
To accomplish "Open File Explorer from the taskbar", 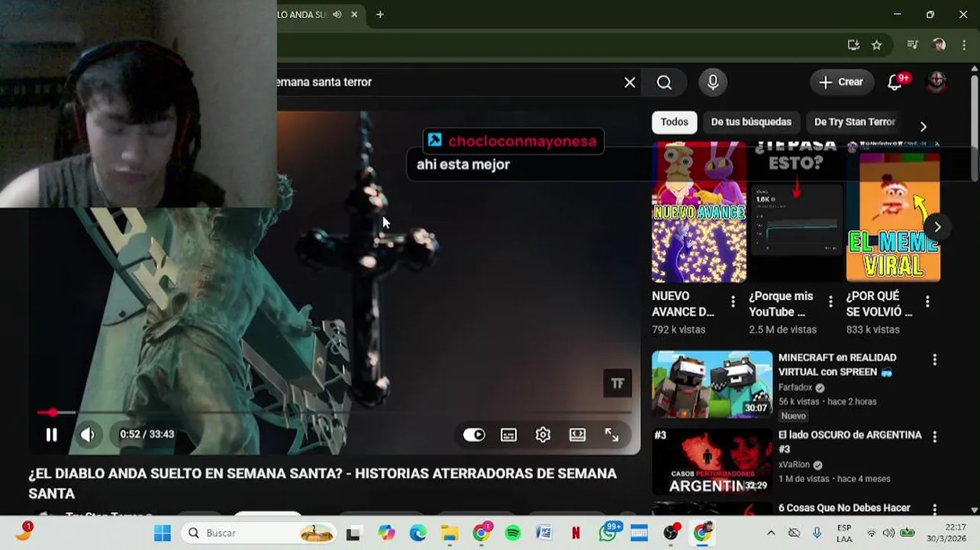I will [450, 533].
